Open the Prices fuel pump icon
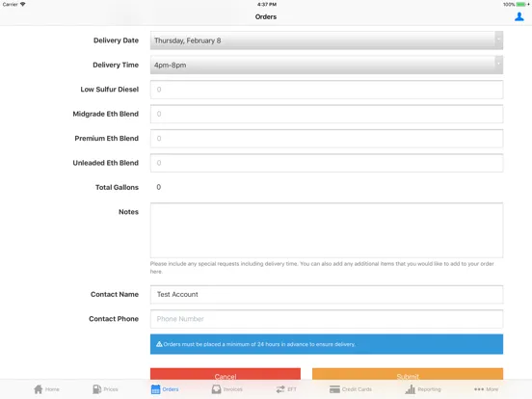Viewport: 532px width, 399px height. pyautogui.click(x=96, y=389)
